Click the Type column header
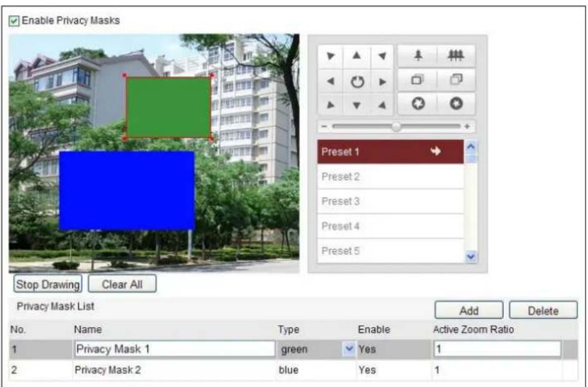Viewport: 588px width, 387px height. pos(288,330)
